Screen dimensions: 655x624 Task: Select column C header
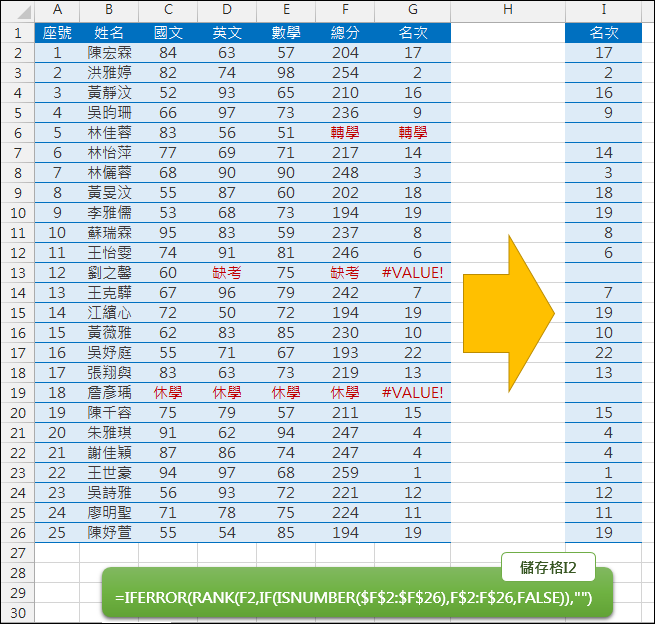click(168, 10)
